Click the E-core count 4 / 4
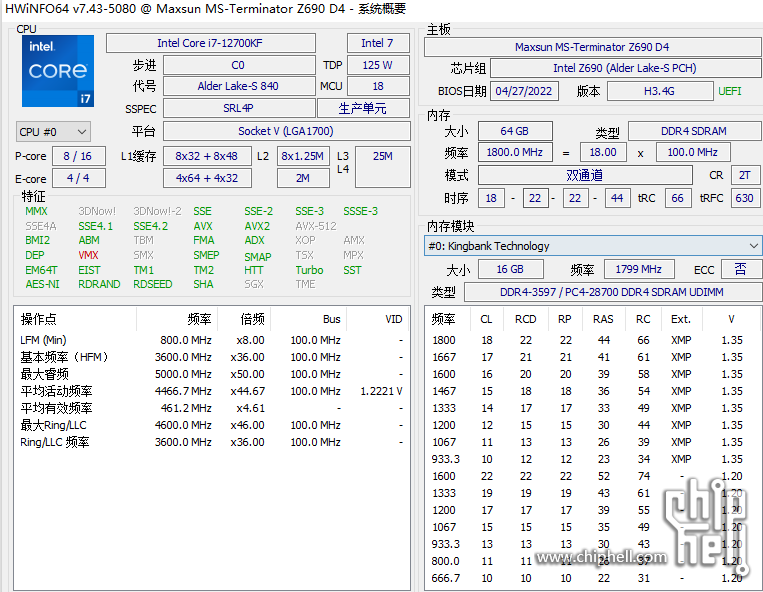This screenshot has width=763, height=592. 78,178
